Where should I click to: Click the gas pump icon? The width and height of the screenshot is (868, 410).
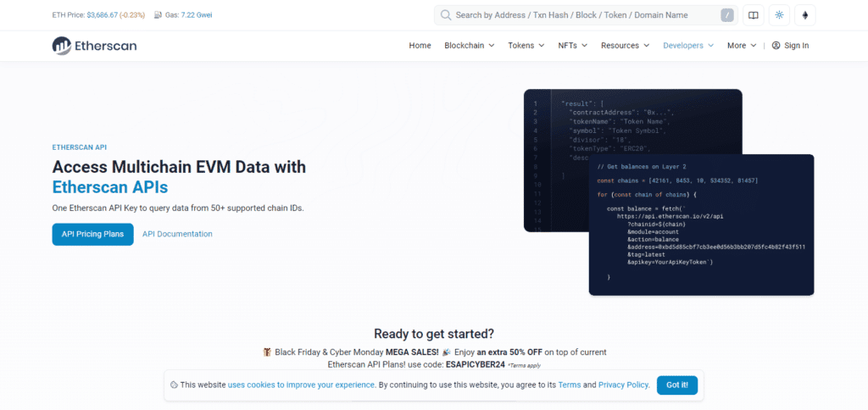click(x=158, y=15)
